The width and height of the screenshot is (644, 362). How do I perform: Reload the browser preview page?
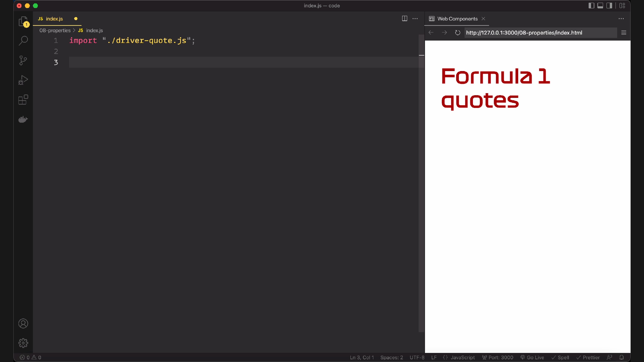pyautogui.click(x=458, y=33)
